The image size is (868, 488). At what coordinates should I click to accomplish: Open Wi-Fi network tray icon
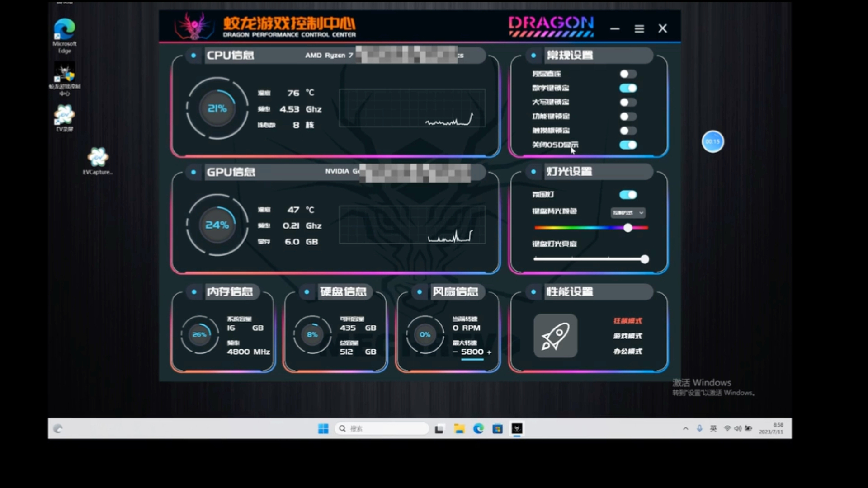click(x=727, y=428)
